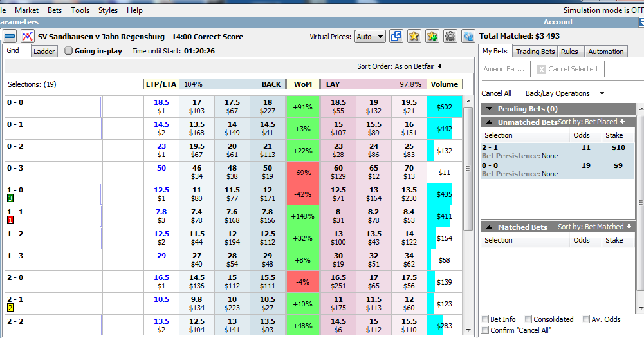The image size is (644, 338).
Task: Enable the Bet Info checkbox
Action: pos(485,319)
